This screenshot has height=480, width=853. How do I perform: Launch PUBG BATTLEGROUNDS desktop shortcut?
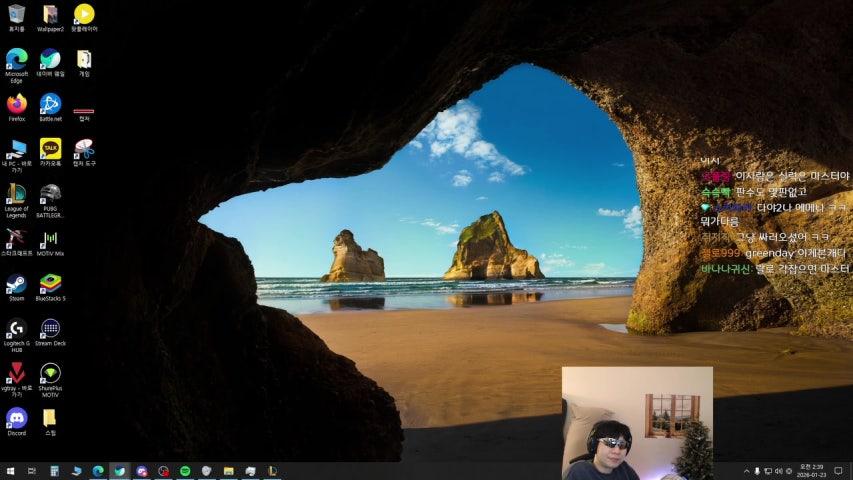click(x=50, y=193)
